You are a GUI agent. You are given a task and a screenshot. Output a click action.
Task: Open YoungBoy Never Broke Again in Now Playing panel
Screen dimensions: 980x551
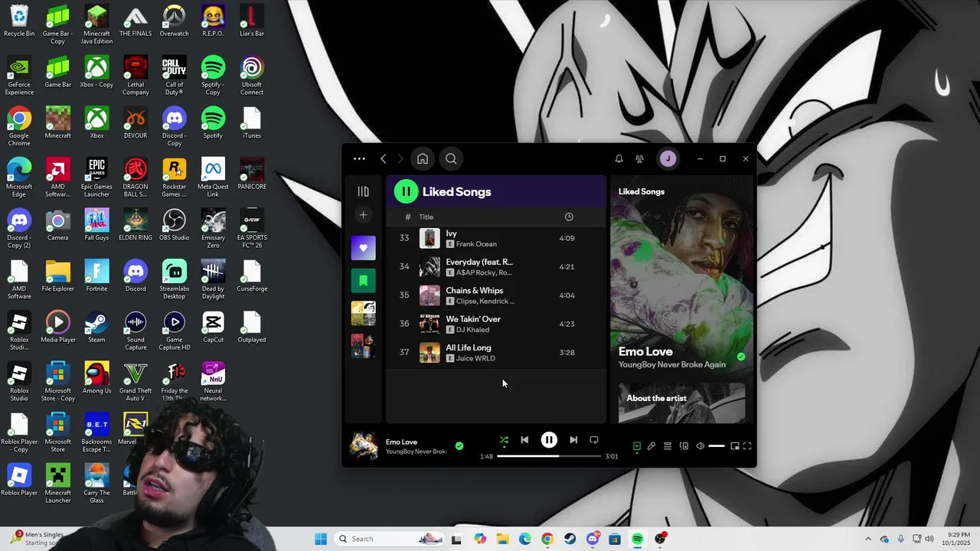tap(671, 364)
